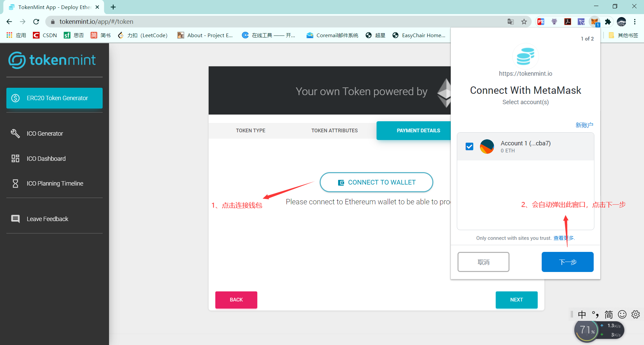Click the 71% memory usage floating widget

pos(587,330)
